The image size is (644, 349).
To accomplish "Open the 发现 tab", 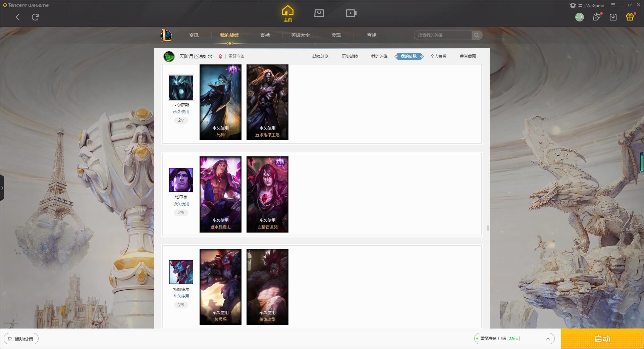I will coord(336,35).
